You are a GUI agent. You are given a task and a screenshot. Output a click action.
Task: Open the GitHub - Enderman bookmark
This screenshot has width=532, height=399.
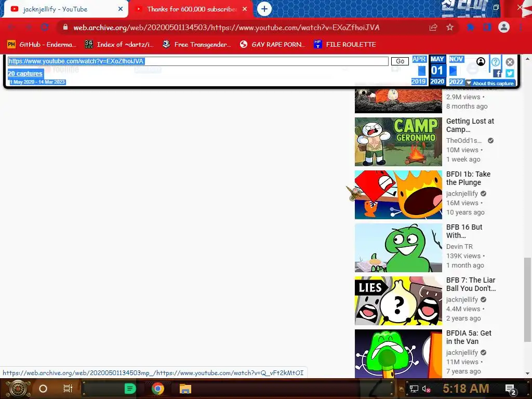[42, 45]
